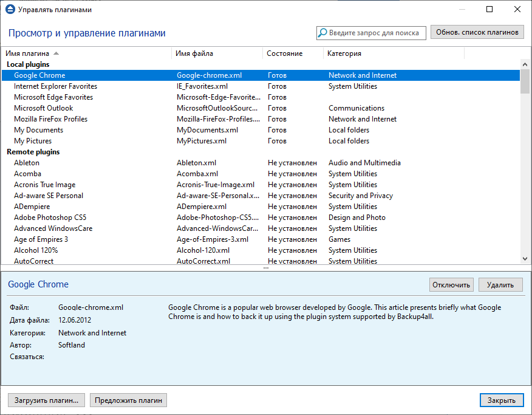The height and width of the screenshot is (415, 532).
Task: Click the scrollbar up arrow
Action: [x=525, y=64]
